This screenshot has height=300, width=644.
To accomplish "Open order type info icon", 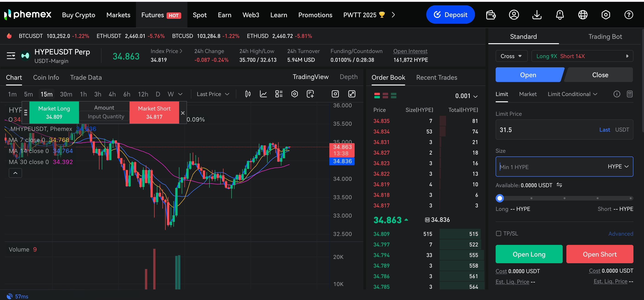I will tap(617, 94).
